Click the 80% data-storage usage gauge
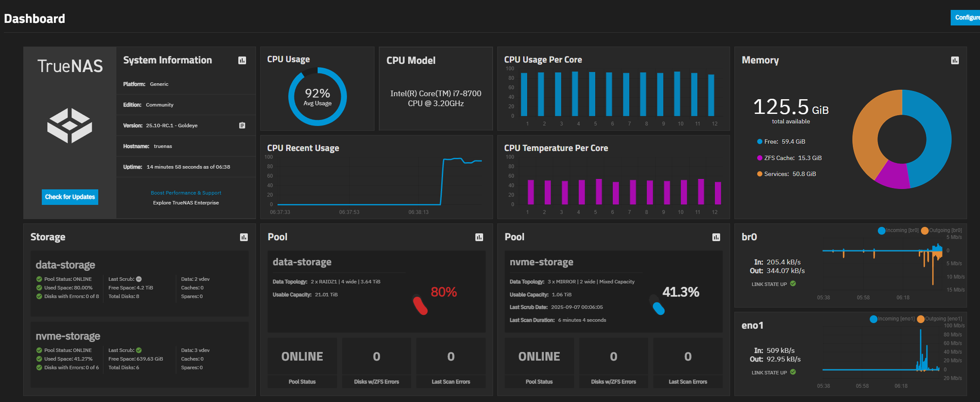The height and width of the screenshot is (402, 980). coord(420,305)
